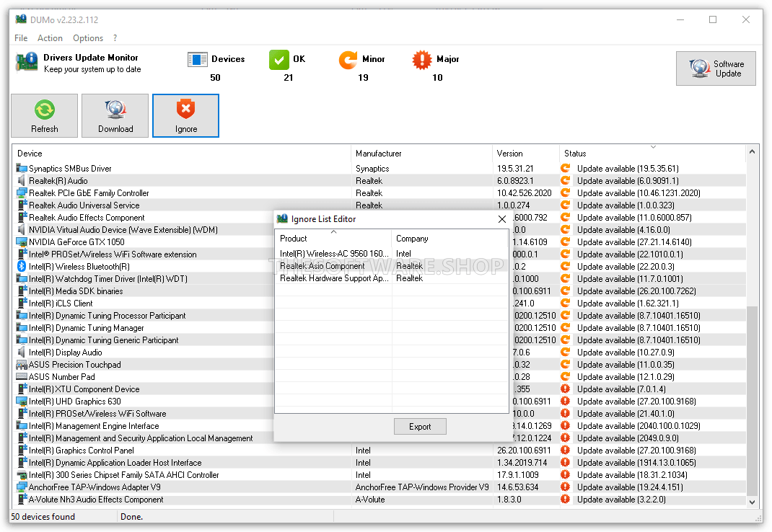Viewport: 772px width, 532px height.
Task: Sort ignore list by Company column
Action: click(x=449, y=238)
